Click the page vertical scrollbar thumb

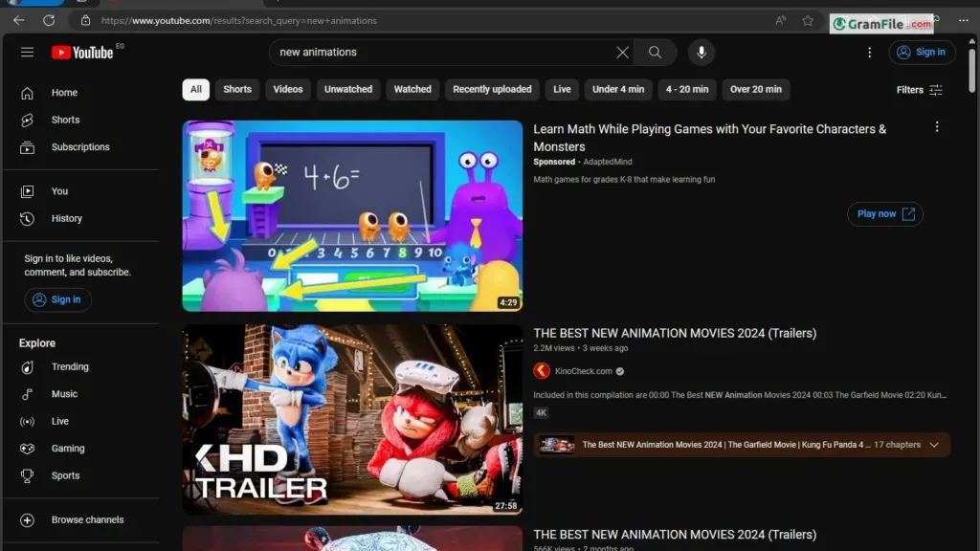(x=972, y=70)
